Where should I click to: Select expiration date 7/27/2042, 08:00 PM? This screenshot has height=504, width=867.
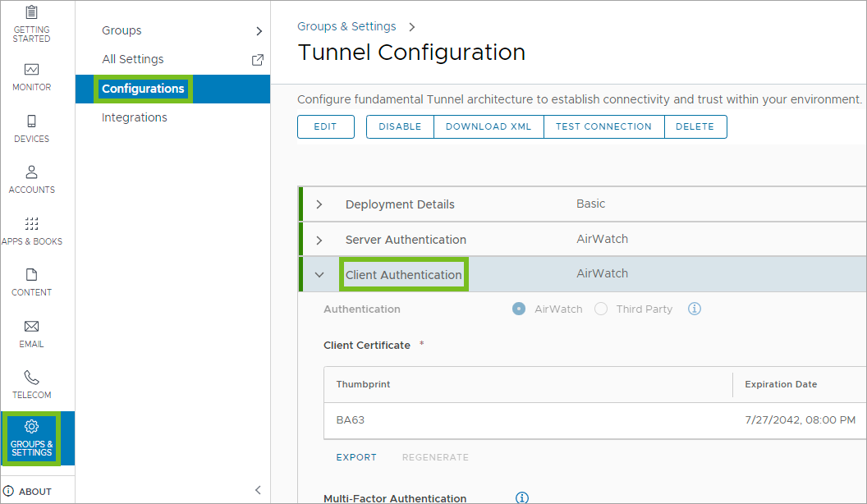(x=800, y=420)
